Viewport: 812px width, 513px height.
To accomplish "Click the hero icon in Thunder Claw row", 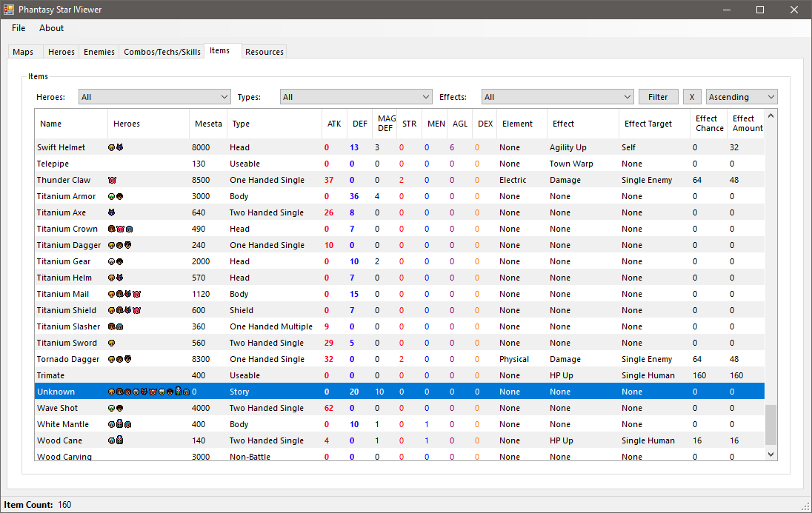I will pos(112,180).
